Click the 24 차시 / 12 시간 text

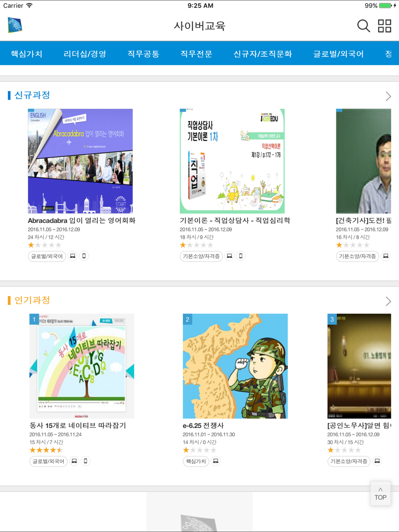(46, 237)
